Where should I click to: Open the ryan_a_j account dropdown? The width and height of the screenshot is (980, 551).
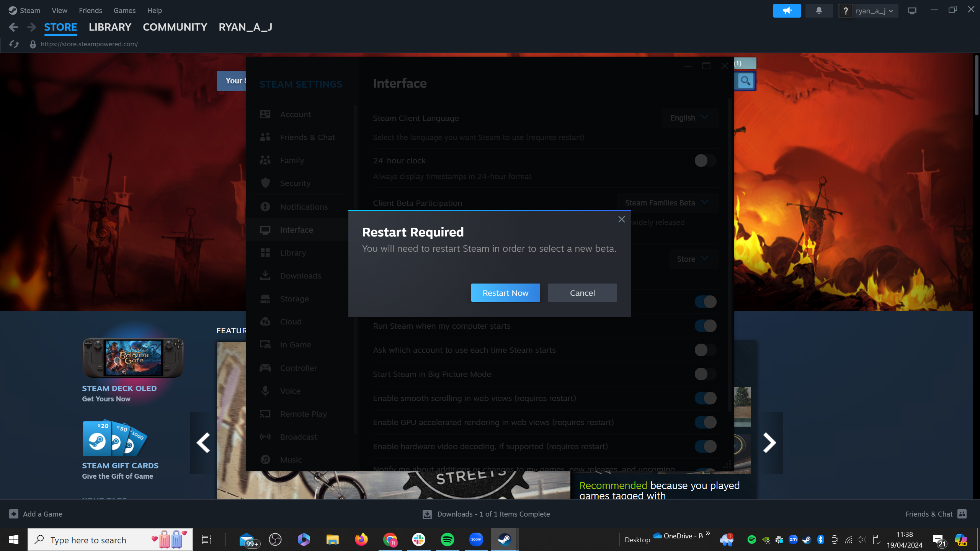click(874, 11)
